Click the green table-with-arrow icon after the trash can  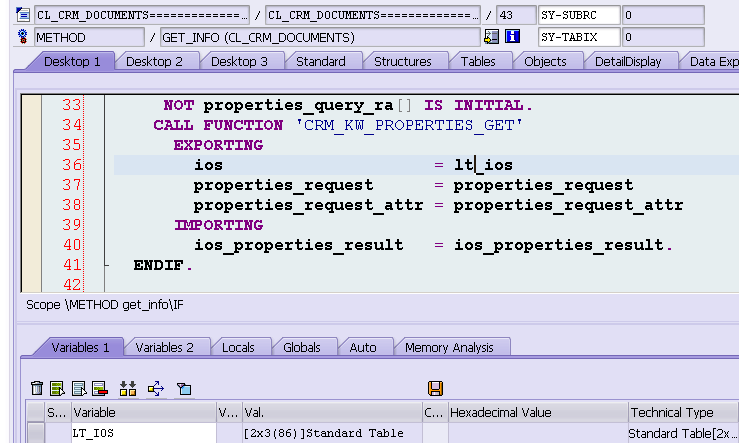[x=57, y=388]
